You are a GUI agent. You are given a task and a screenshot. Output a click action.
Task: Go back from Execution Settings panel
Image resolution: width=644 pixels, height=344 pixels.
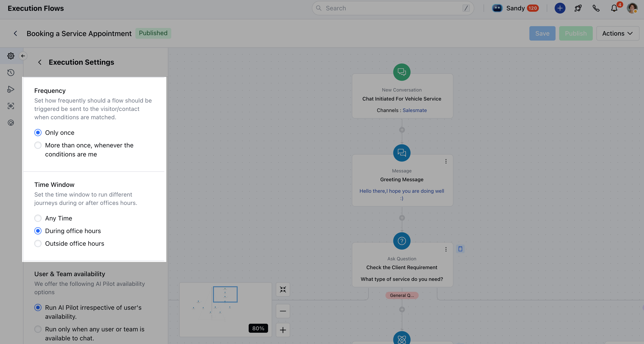[x=40, y=62]
